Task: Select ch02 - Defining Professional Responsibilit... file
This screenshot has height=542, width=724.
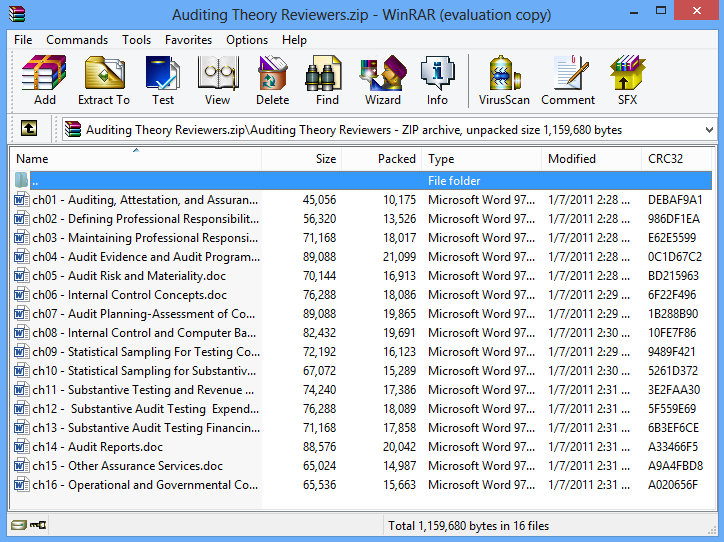Action: (x=145, y=219)
